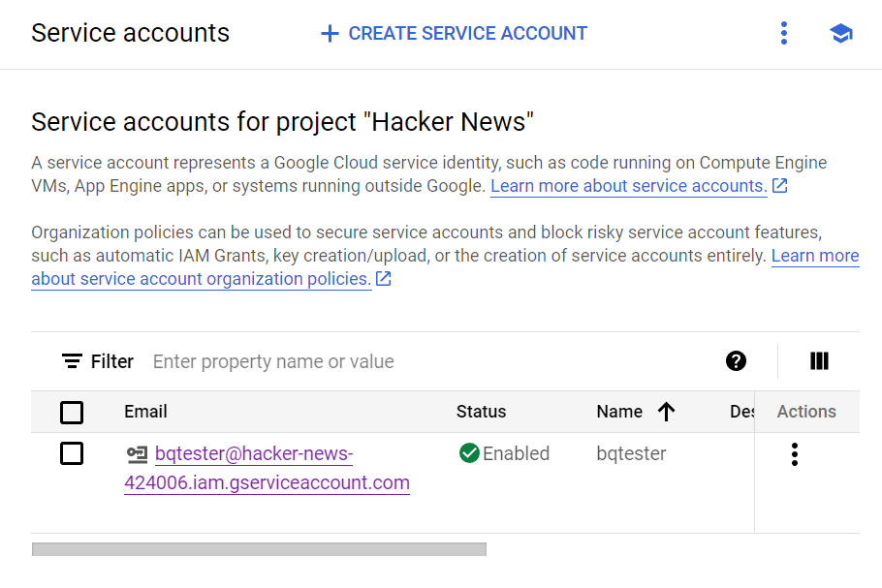Open the Actions menu for bqtester

pos(794,453)
